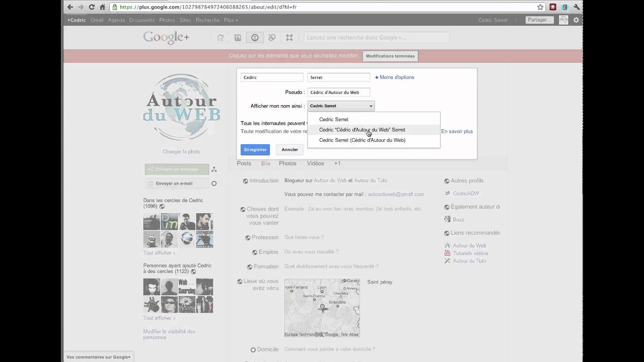Click the circles icon next to Envoyer un message
Image resolution: width=644 pixels, height=362 pixels.
[214, 169]
